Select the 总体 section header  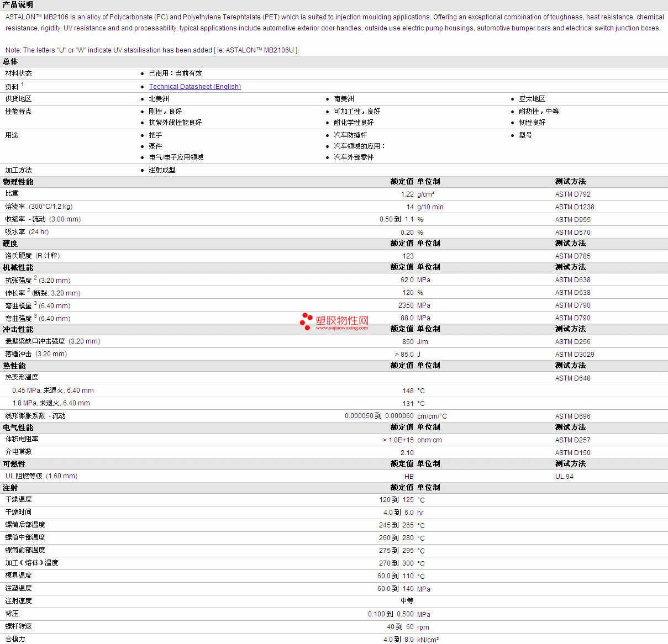[x=10, y=61]
